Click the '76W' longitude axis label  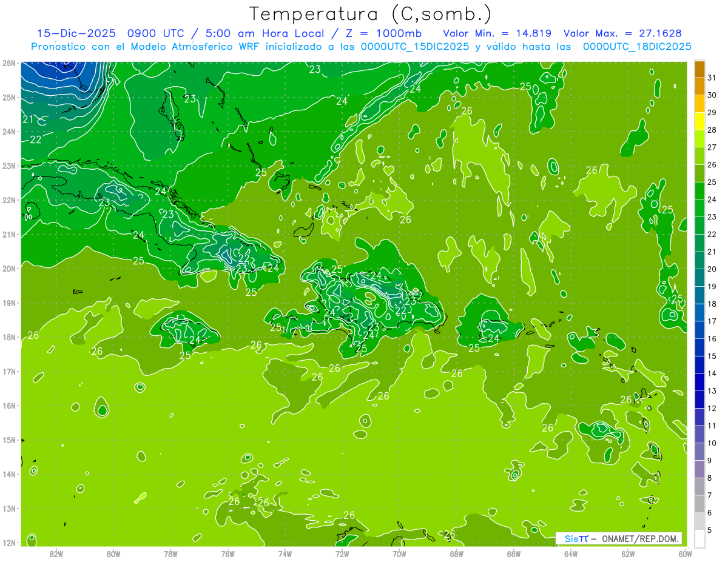(228, 554)
